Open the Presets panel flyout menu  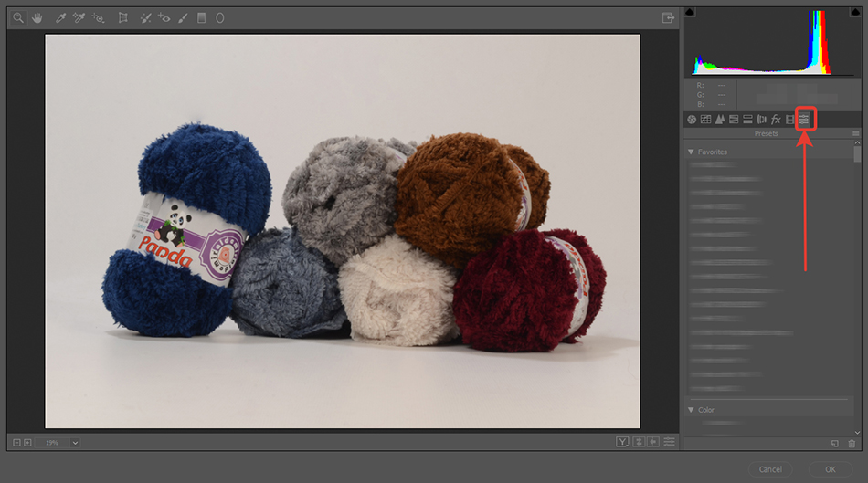pyautogui.click(x=856, y=133)
